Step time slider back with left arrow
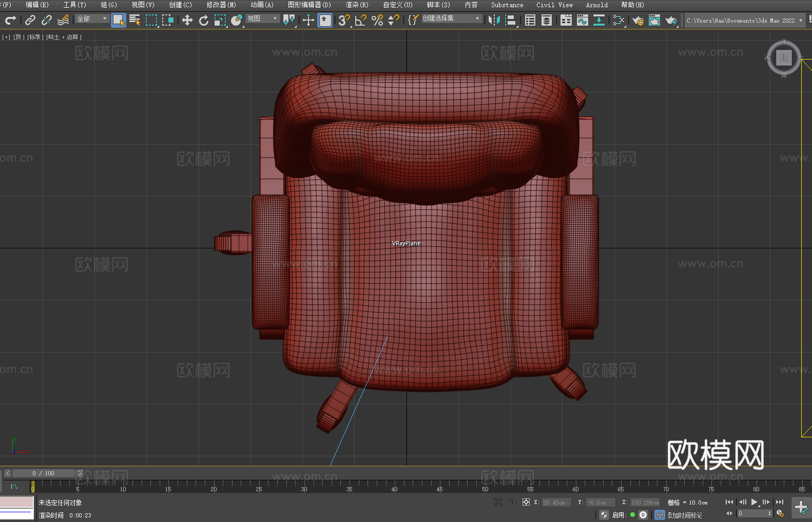Viewport: 812px width, 522px height. (x=7, y=473)
